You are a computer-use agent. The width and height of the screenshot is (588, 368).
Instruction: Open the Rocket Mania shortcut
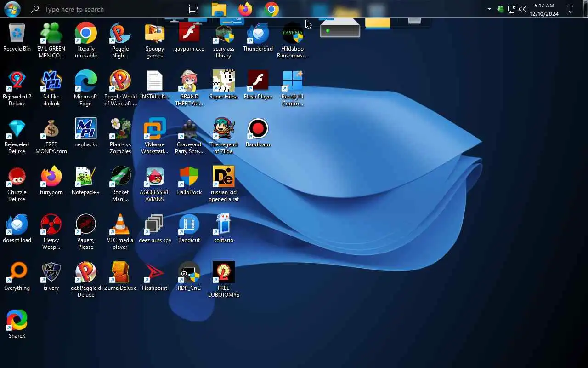(120, 184)
